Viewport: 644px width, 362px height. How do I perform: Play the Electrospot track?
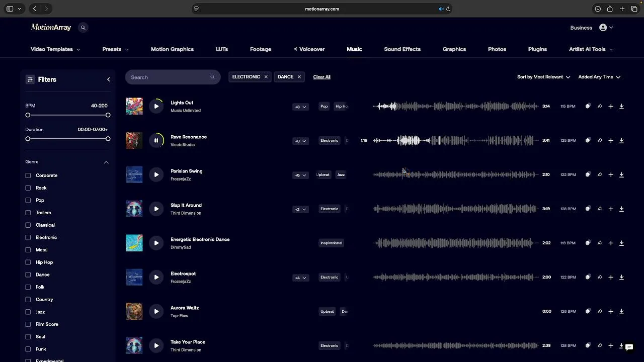[x=156, y=277]
